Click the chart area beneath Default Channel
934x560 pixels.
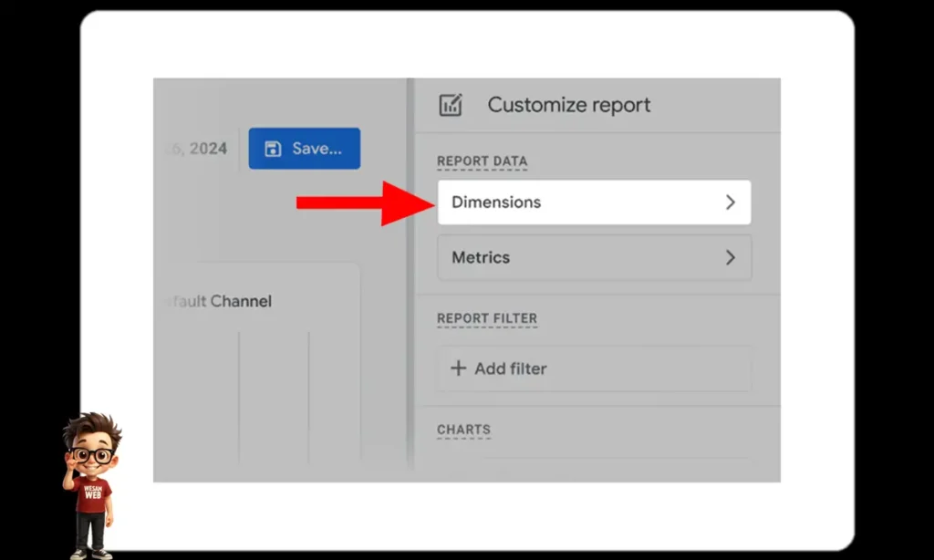(265, 392)
